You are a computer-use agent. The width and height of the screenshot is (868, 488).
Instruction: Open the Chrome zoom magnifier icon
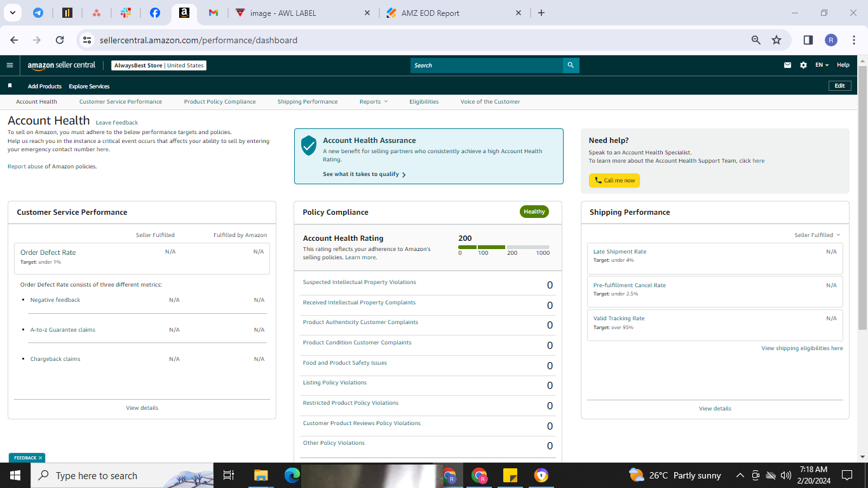click(x=756, y=40)
